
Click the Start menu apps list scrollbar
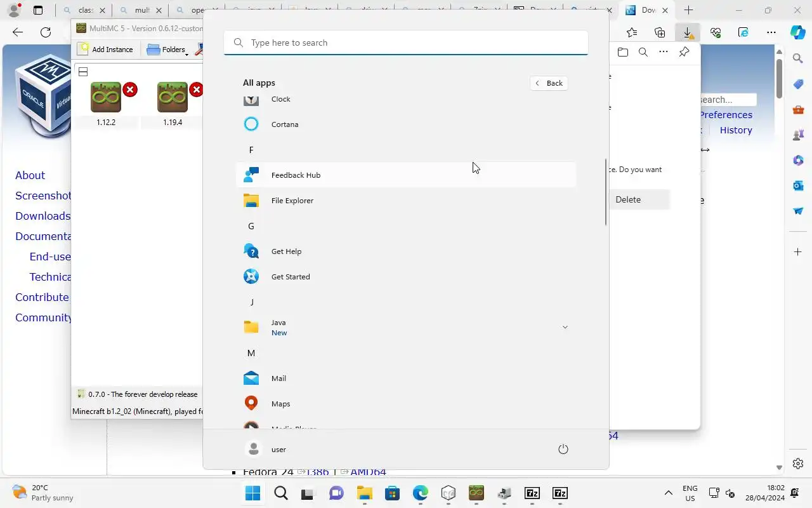606,192
